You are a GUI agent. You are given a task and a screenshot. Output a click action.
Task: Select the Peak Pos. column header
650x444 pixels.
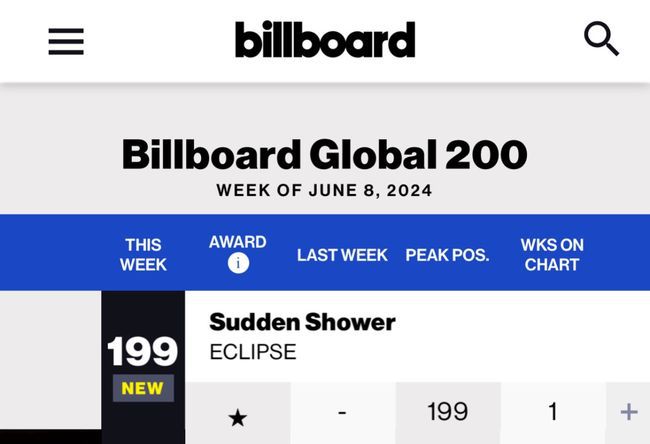pos(447,255)
